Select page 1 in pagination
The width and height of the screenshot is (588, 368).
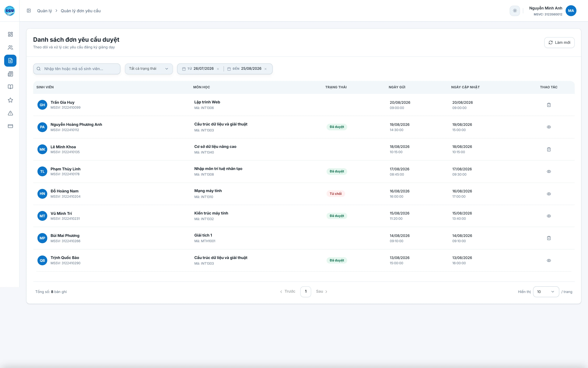306,292
